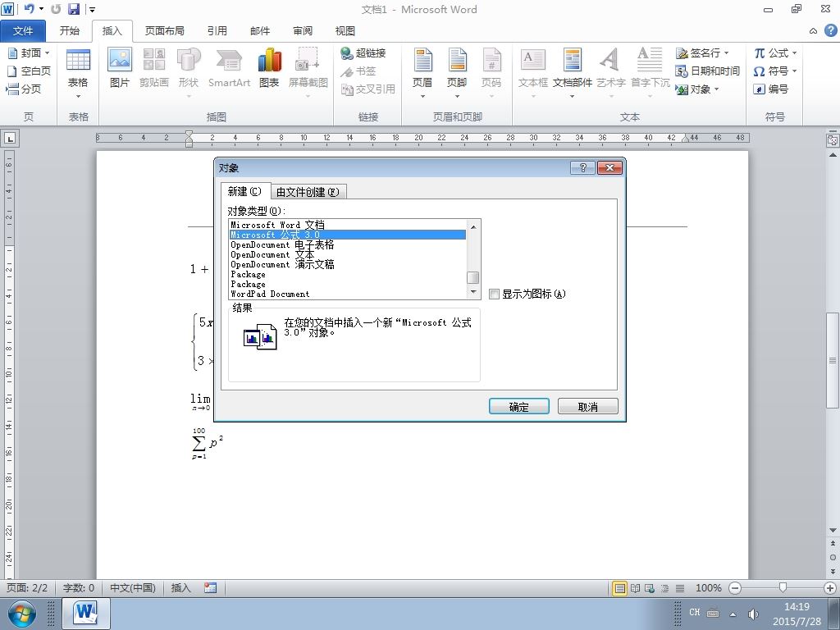Open 文档部件 quick parts

click(x=572, y=73)
